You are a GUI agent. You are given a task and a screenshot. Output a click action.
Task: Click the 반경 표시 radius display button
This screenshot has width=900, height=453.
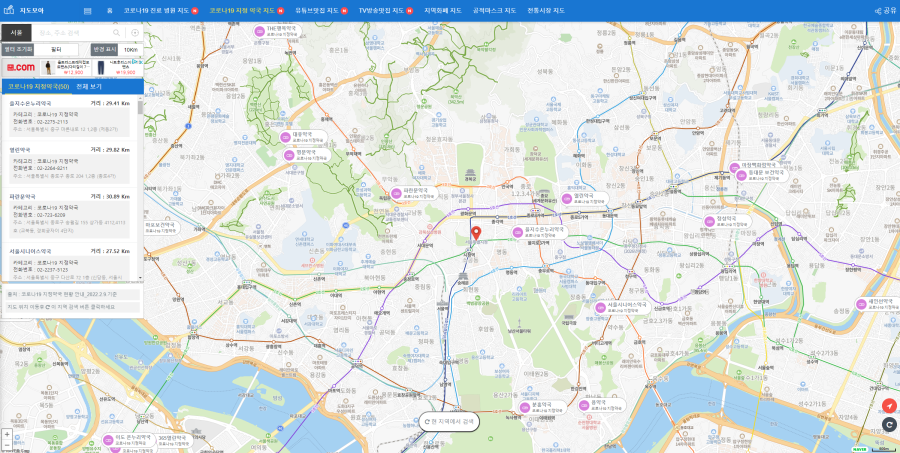(106, 50)
